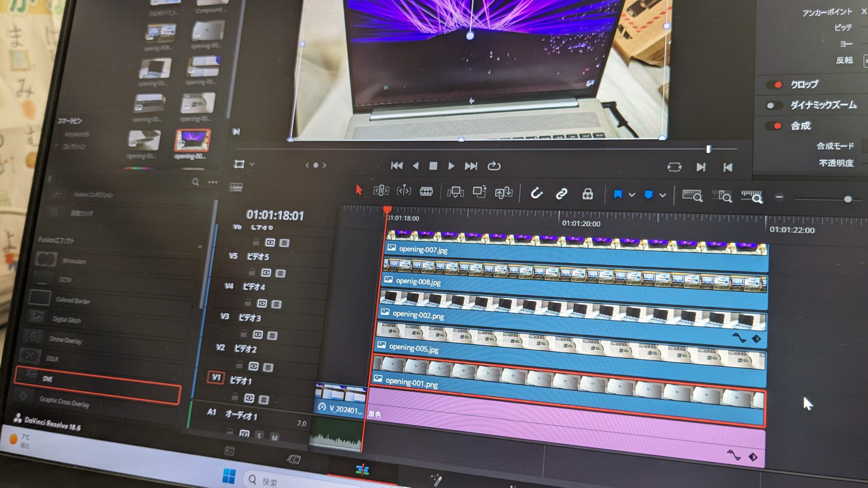Click the Position Lock icon
The image size is (868, 488).
pos(587,195)
